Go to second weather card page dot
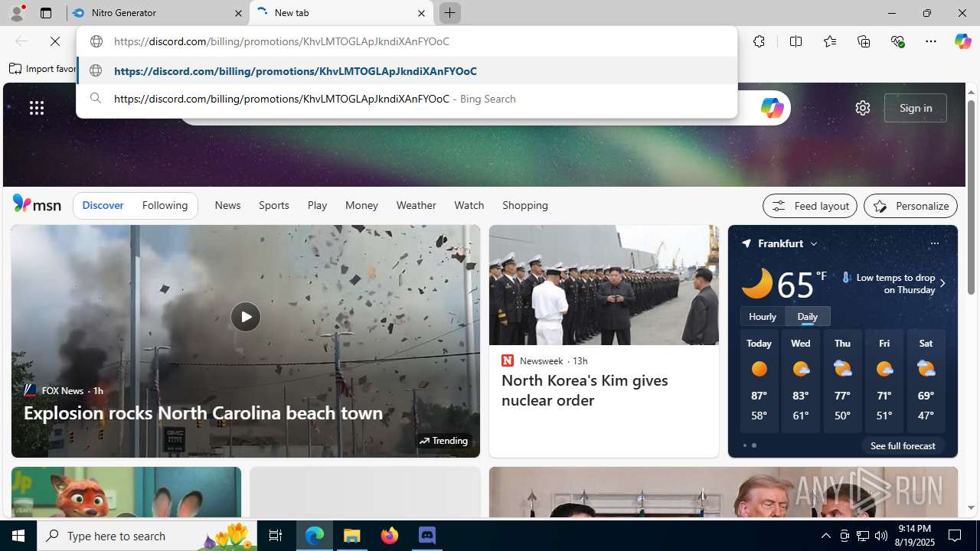The height and width of the screenshot is (551, 980). pyautogui.click(x=754, y=445)
